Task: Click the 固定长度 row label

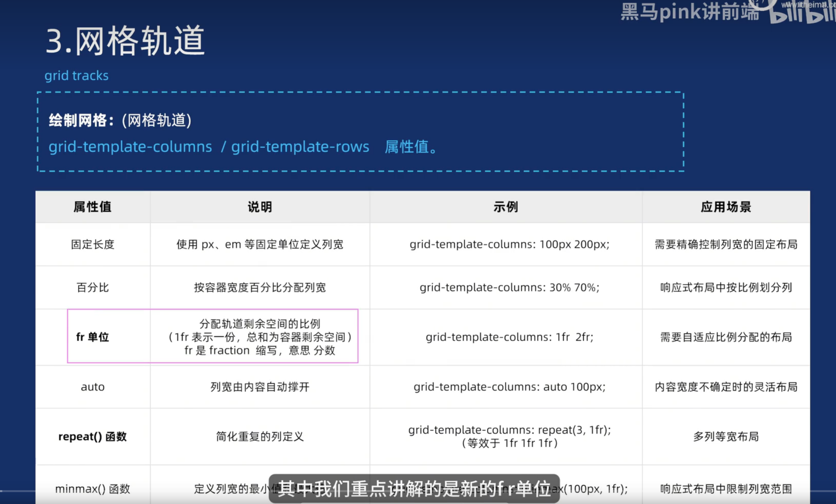Action: pos(93,244)
